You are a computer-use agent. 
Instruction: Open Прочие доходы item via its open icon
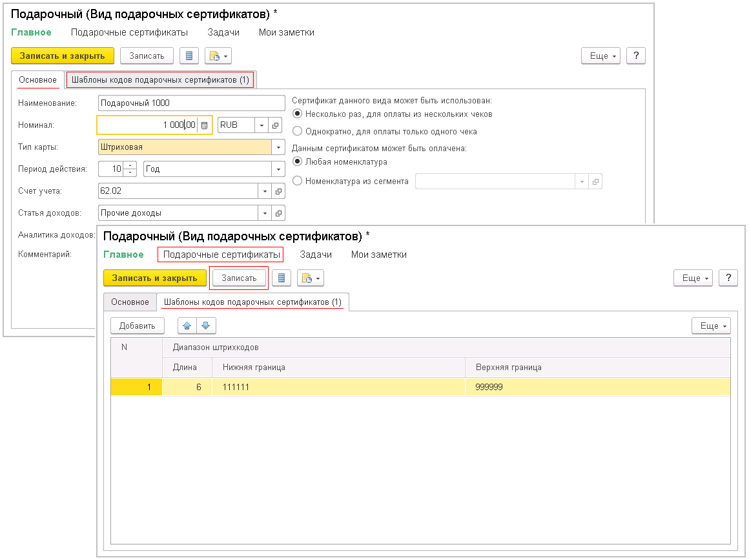pyautogui.click(x=278, y=213)
